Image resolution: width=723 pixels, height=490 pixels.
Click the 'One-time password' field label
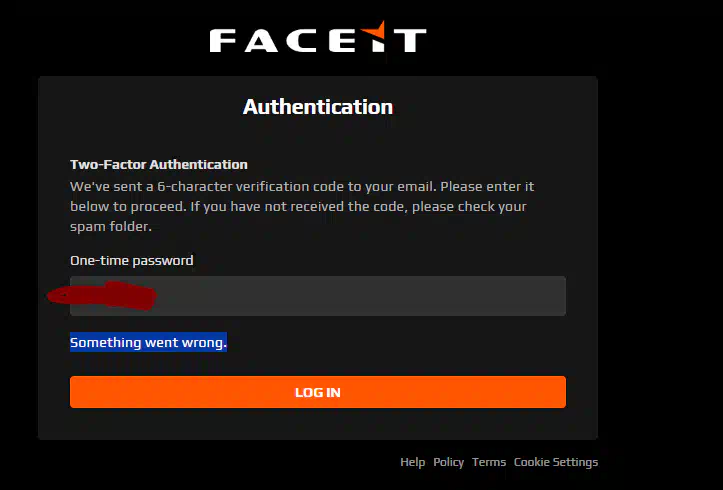(131, 260)
